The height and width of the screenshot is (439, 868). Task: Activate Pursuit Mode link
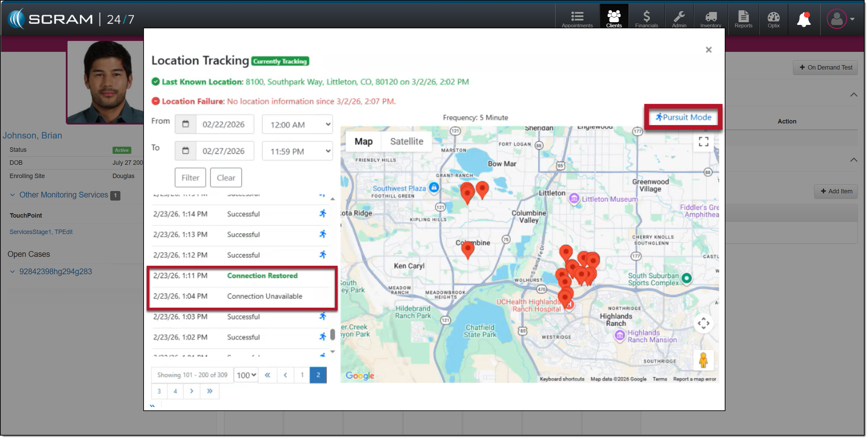pos(684,117)
